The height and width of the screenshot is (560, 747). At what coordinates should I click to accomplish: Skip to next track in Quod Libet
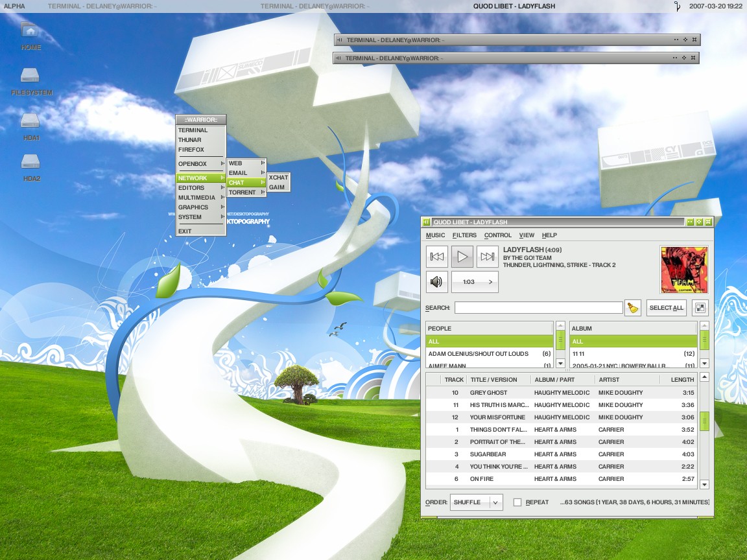click(488, 257)
